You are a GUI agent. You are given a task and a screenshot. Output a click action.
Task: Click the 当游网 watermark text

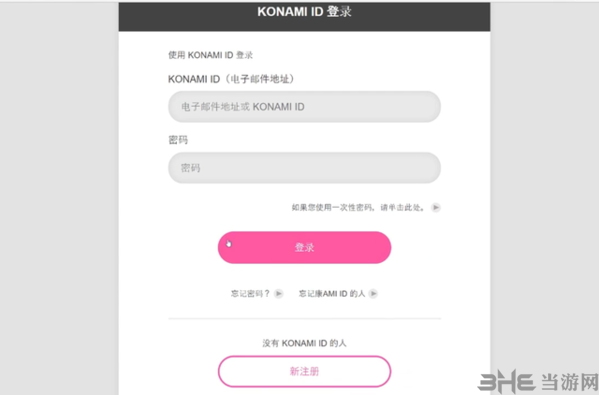coord(569,381)
